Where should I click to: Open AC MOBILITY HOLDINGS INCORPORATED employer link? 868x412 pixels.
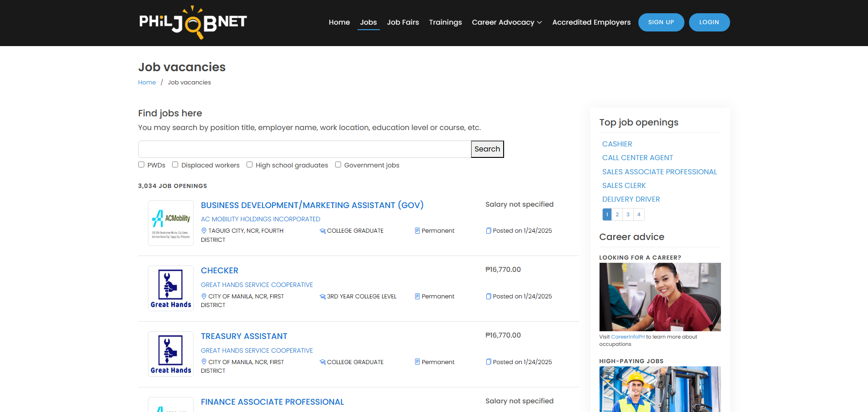click(x=261, y=219)
